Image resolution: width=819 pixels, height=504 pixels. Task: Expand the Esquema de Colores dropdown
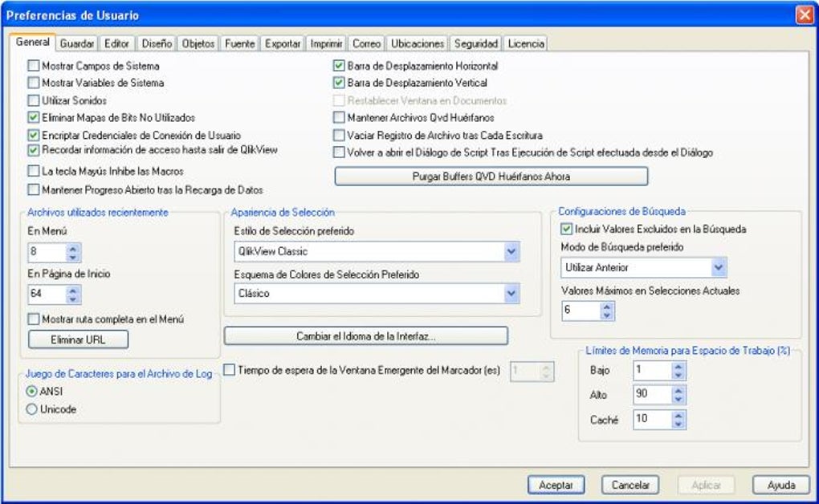pyautogui.click(x=512, y=294)
